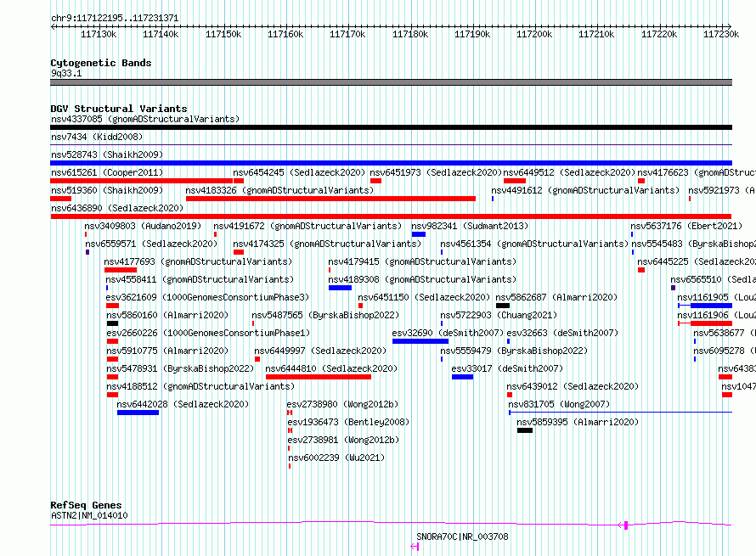Open variant nsv4337085 (gnomADStructuralVariants) label
756x556 pixels.
pyautogui.click(x=145, y=119)
